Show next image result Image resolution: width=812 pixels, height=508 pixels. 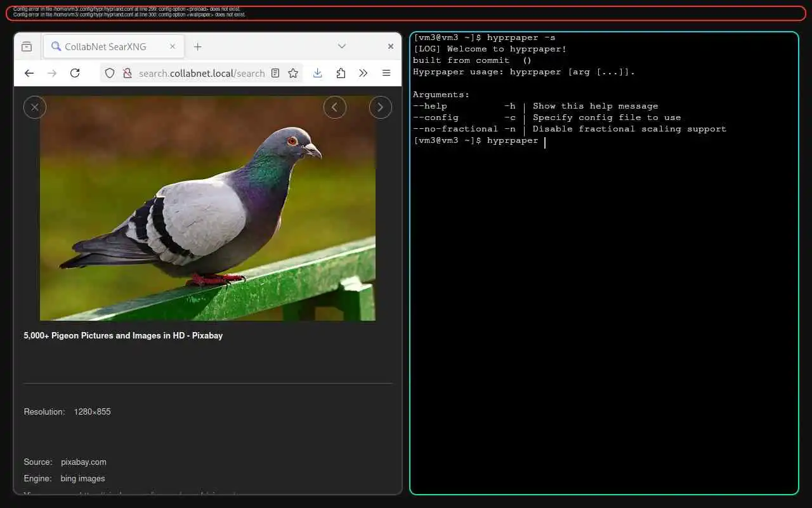[381, 107]
